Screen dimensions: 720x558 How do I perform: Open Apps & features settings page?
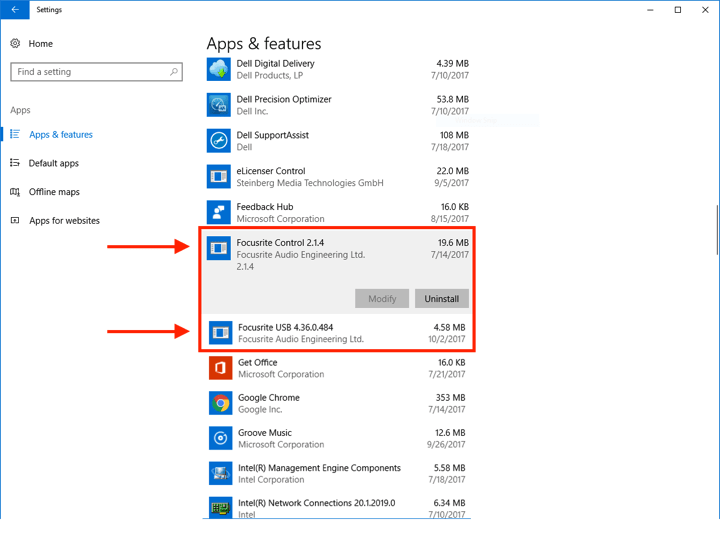pyautogui.click(x=61, y=135)
